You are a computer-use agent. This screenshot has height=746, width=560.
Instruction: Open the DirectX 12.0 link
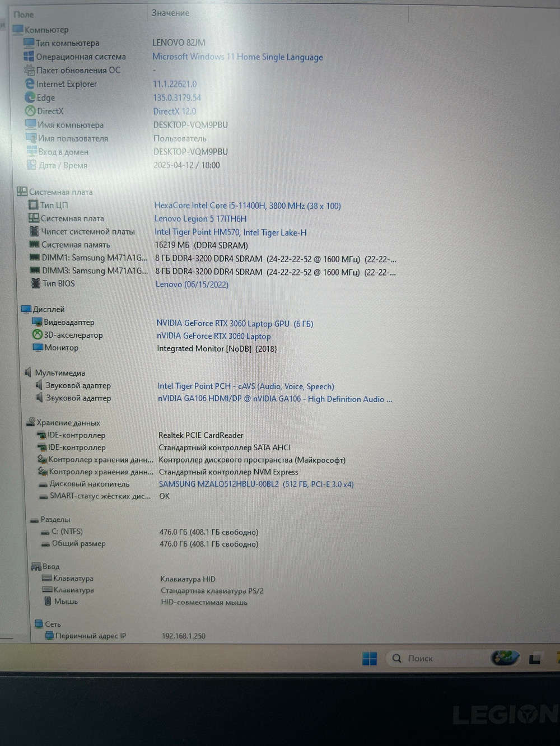[175, 111]
